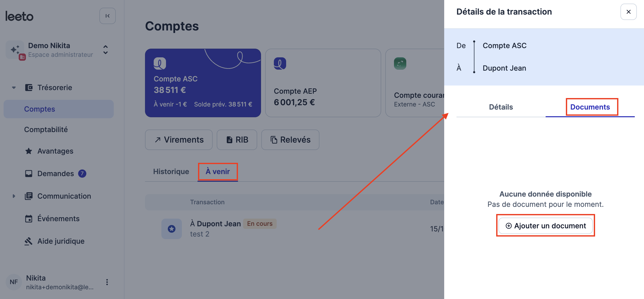Switch to the Détails tab
The width and height of the screenshot is (644, 299).
coord(501,107)
